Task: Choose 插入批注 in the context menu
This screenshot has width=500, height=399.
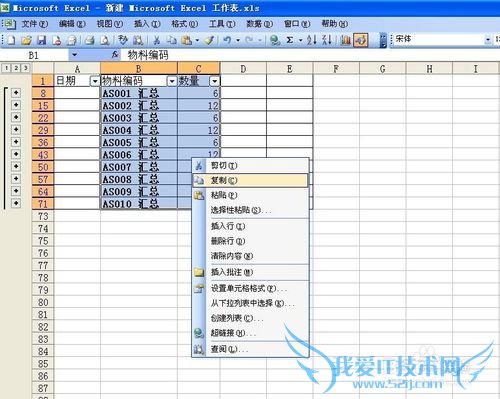Action: [x=250, y=272]
